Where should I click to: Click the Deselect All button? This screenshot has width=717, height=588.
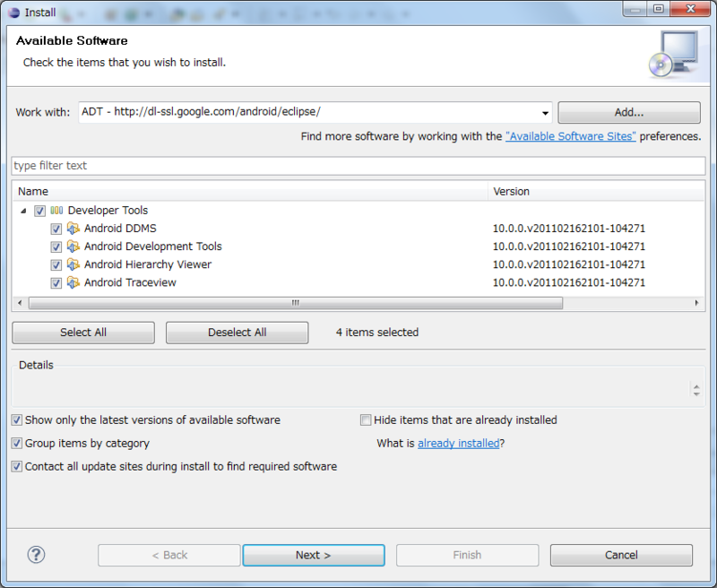(237, 333)
